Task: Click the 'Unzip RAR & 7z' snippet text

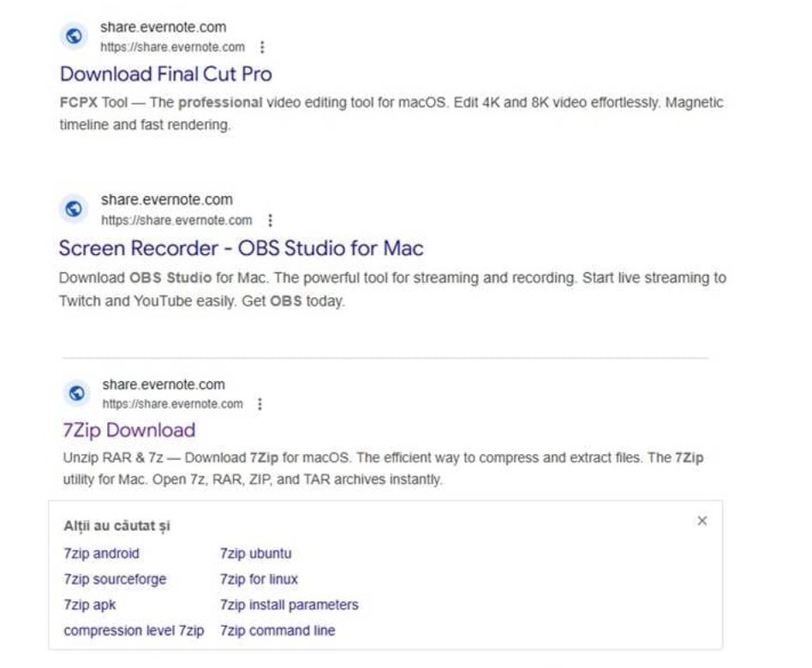Action: [x=383, y=468]
